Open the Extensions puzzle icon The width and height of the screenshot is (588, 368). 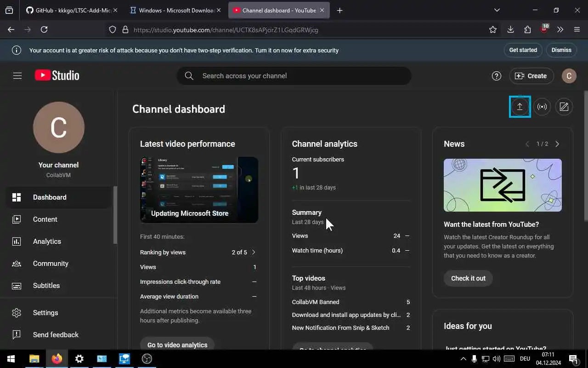click(x=527, y=29)
